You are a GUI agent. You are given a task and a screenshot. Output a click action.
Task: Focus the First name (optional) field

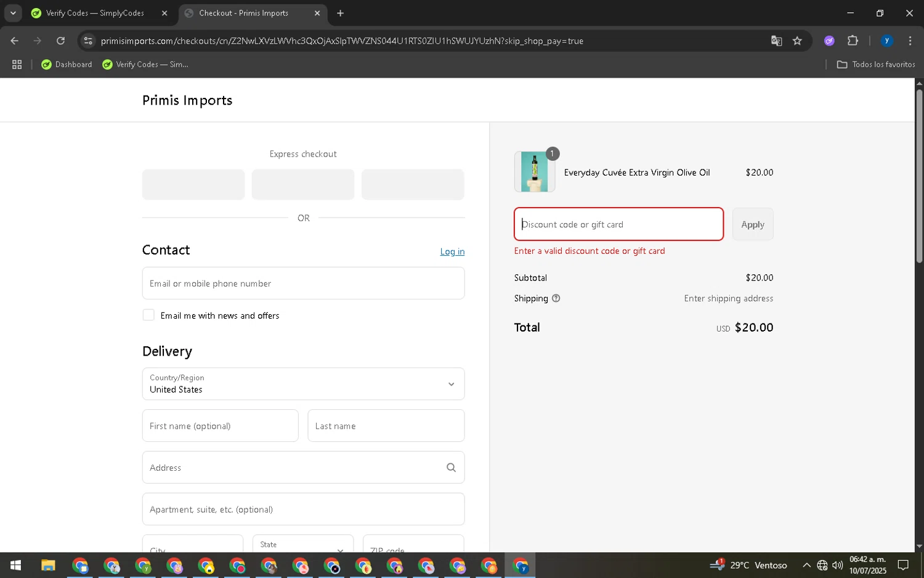220,426
